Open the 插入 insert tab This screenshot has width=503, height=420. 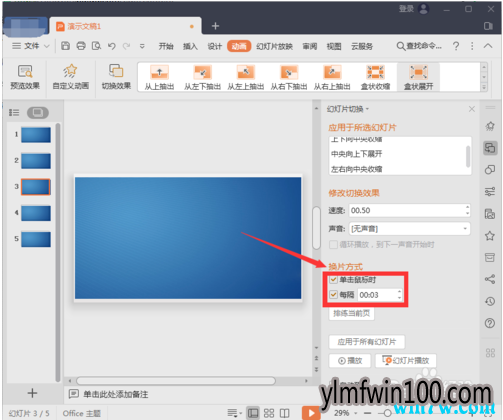click(190, 46)
